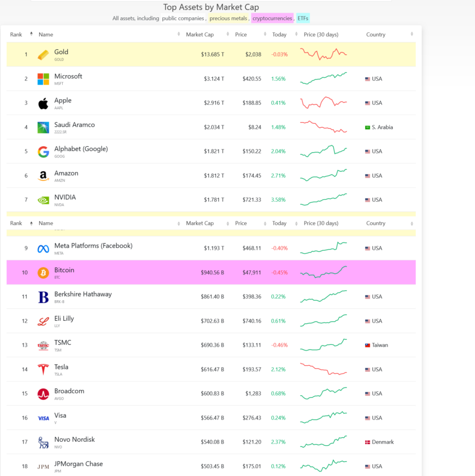Click the Bitcoin coin icon
The height and width of the screenshot is (476, 475).
[x=43, y=273]
